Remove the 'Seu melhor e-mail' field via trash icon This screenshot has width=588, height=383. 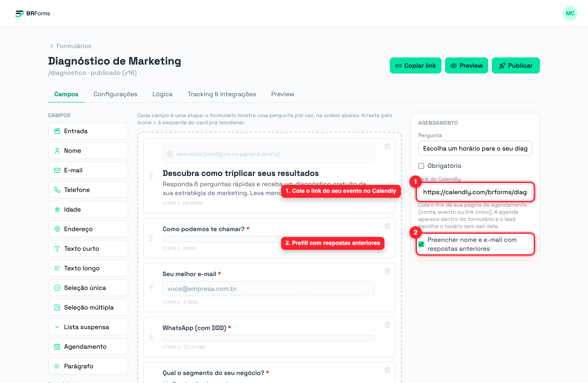point(387,271)
